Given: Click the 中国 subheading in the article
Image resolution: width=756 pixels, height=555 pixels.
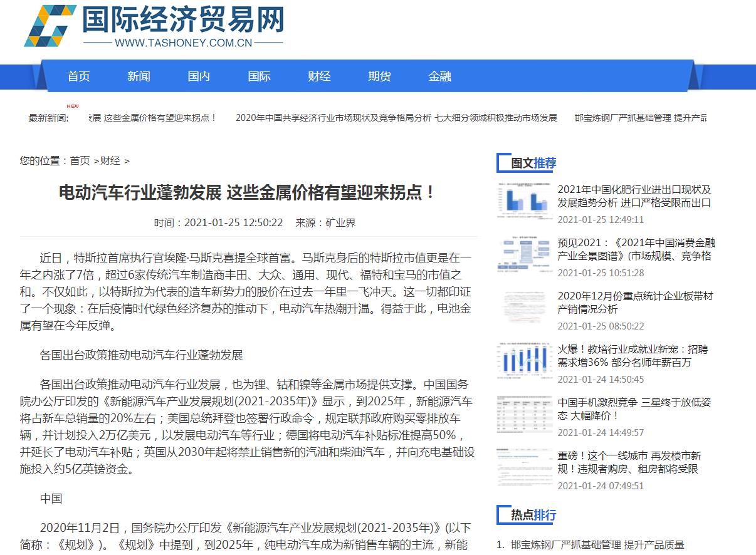Looking at the screenshot, I should (x=51, y=499).
